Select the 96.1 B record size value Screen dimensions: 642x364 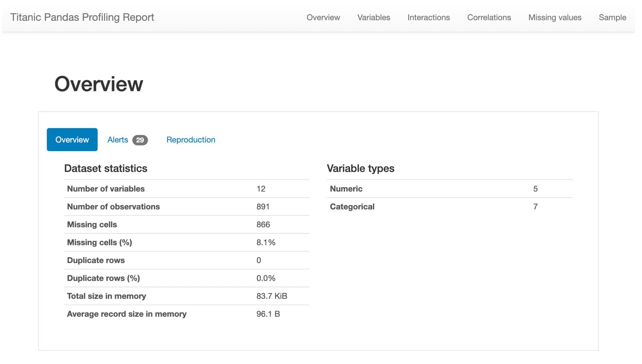coord(268,314)
